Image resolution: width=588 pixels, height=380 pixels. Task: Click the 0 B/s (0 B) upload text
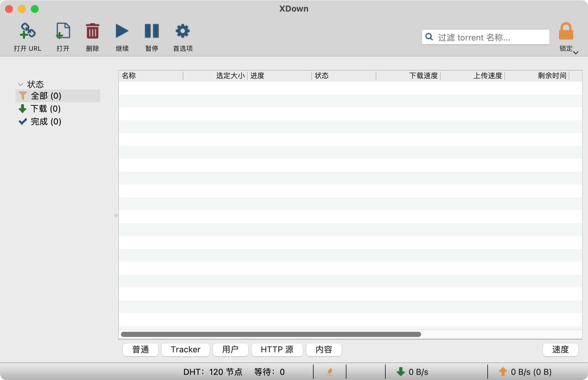(x=531, y=372)
